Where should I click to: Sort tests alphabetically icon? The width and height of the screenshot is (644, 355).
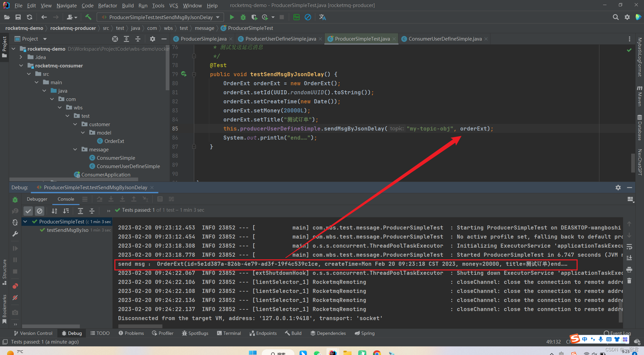click(x=54, y=211)
